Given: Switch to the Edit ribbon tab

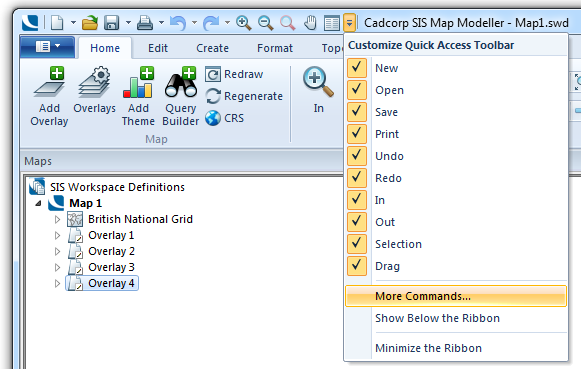Looking at the screenshot, I should pyautogui.click(x=158, y=48).
